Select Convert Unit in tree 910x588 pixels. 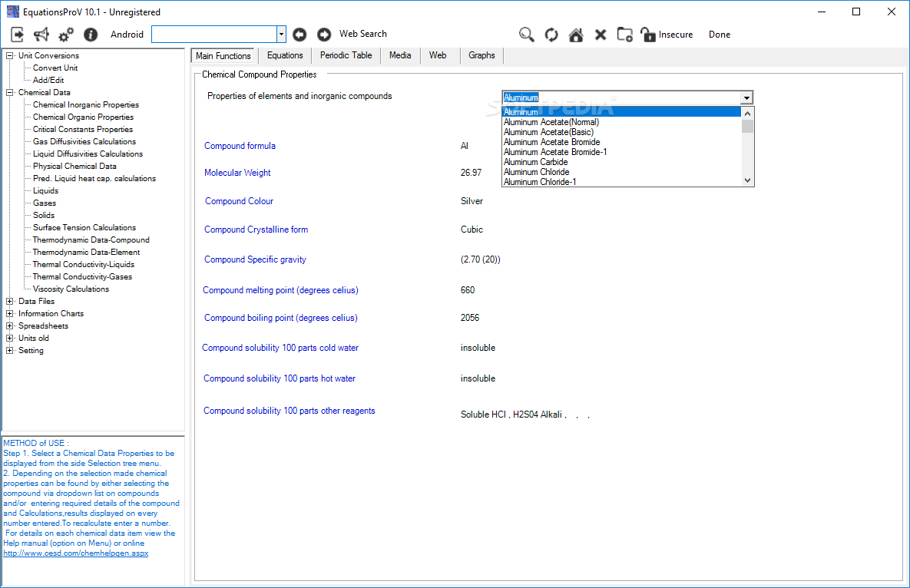click(x=55, y=68)
